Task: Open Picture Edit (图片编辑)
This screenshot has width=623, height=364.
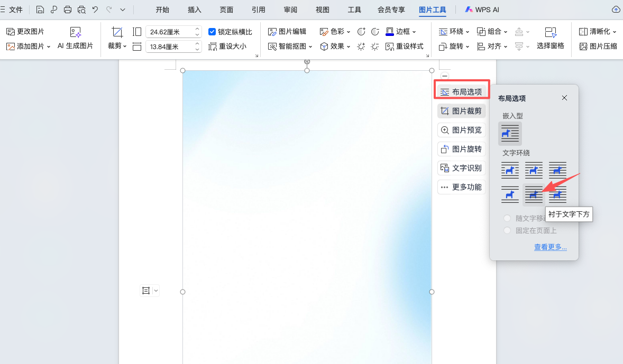Action: coord(287,31)
